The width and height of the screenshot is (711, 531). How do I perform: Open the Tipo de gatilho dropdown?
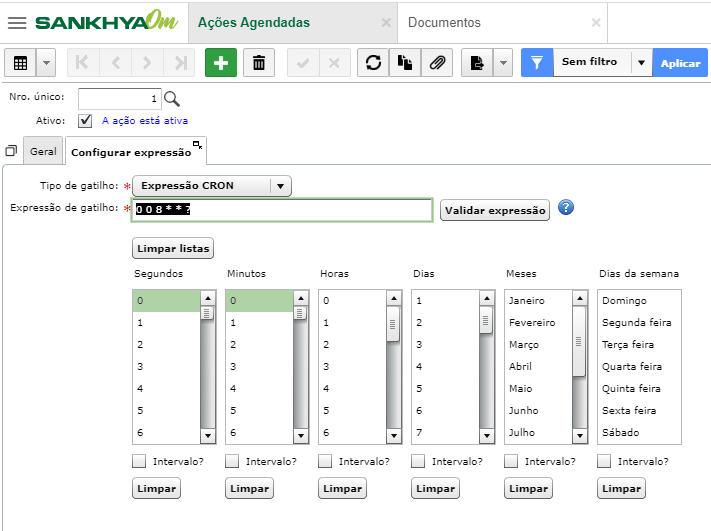tap(212, 186)
